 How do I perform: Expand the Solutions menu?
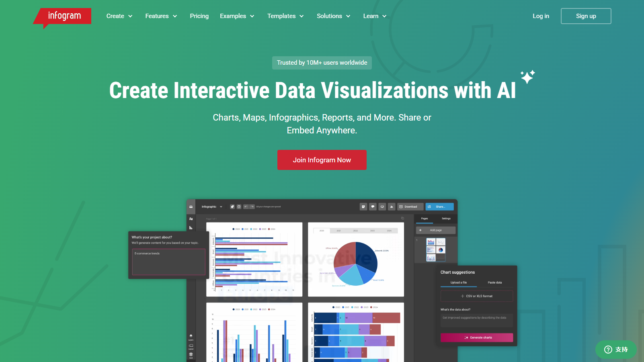pyautogui.click(x=334, y=16)
